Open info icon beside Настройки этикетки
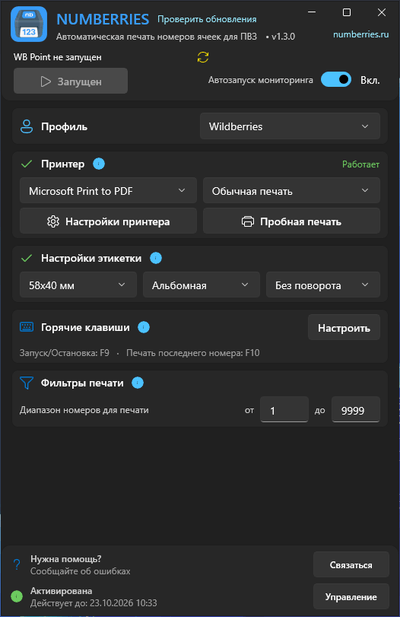Image resolution: width=400 pixels, height=617 pixels. [x=156, y=258]
